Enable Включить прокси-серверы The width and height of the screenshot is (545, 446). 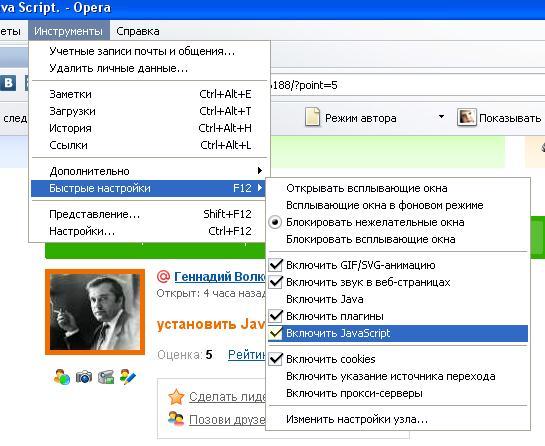pyautogui.click(x=398, y=393)
